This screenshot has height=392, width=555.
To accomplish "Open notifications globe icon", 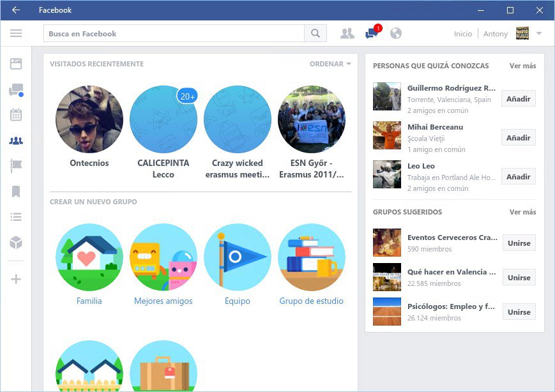I will pos(396,33).
